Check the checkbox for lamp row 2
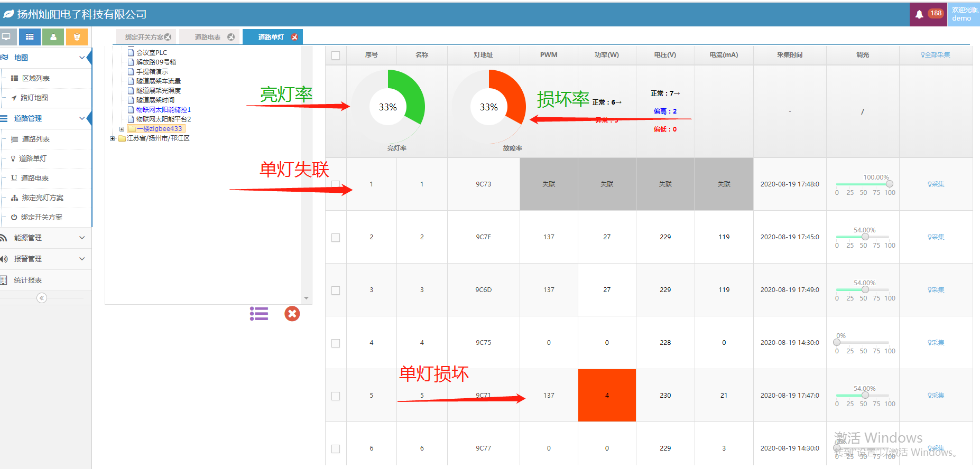Screen dimensions: 980x469 point(336,238)
